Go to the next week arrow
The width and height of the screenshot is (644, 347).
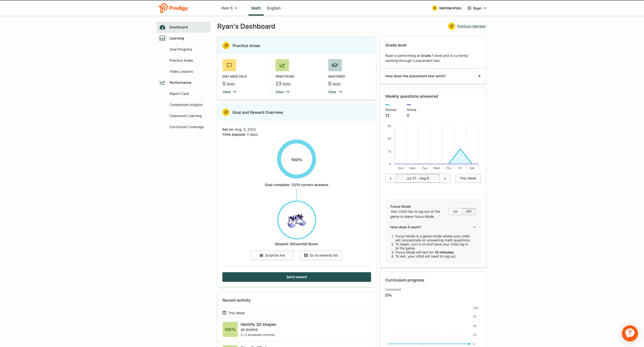click(445, 178)
